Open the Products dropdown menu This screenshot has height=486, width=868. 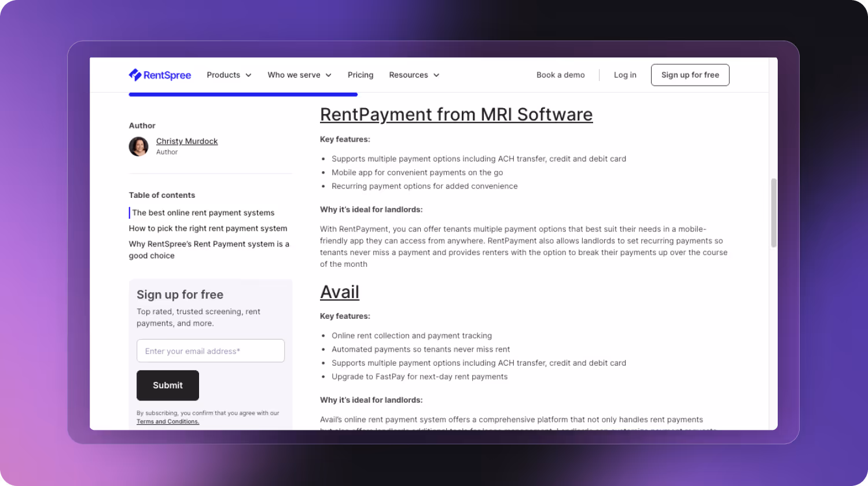pos(229,75)
